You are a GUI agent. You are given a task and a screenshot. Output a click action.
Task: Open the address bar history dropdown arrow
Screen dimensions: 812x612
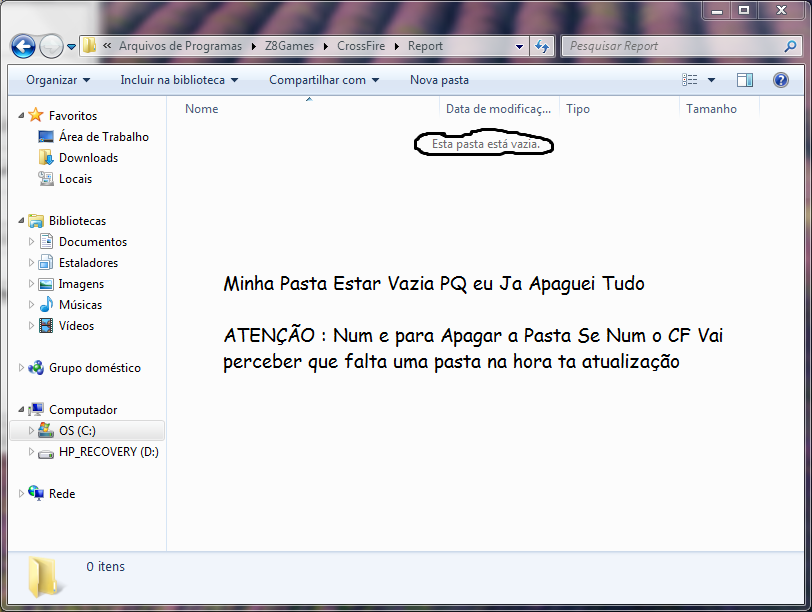[520, 46]
